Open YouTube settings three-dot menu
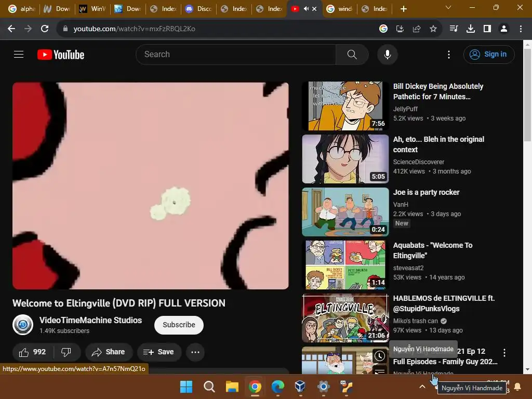 coord(448,54)
